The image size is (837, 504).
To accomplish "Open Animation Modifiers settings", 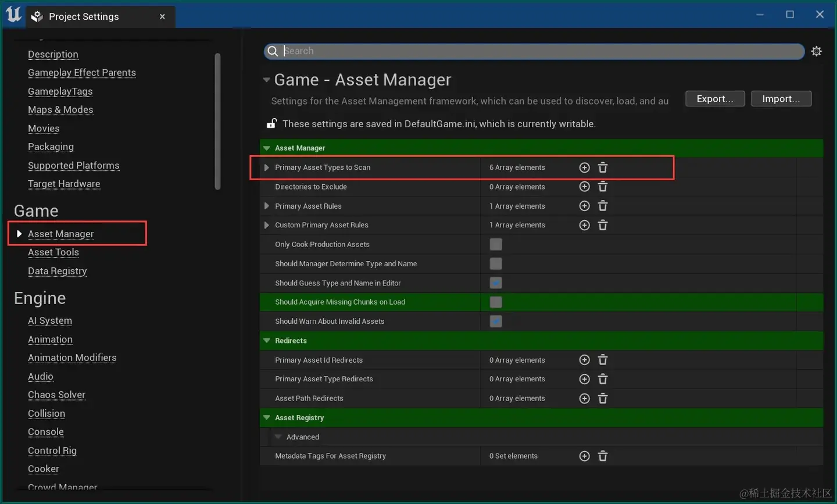I will 72,358.
